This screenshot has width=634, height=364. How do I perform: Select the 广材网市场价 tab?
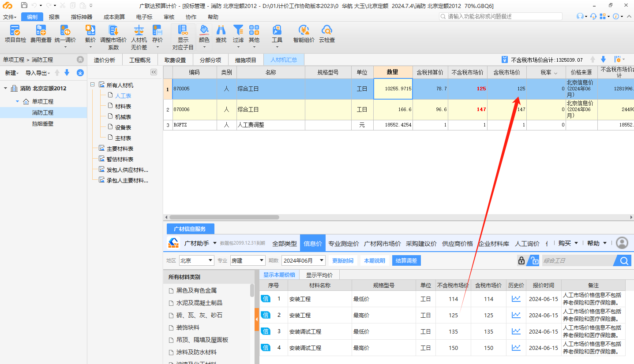tap(383, 243)
